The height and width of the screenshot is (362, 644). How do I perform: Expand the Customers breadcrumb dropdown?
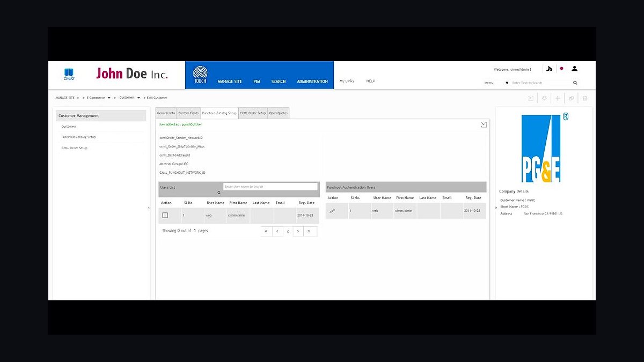(138, 98)
